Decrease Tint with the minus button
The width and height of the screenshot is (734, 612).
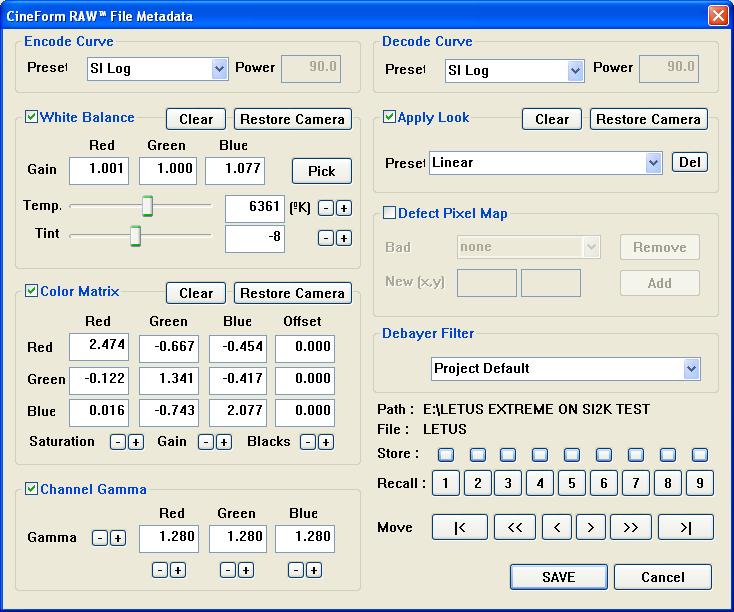tap(325, 238)
